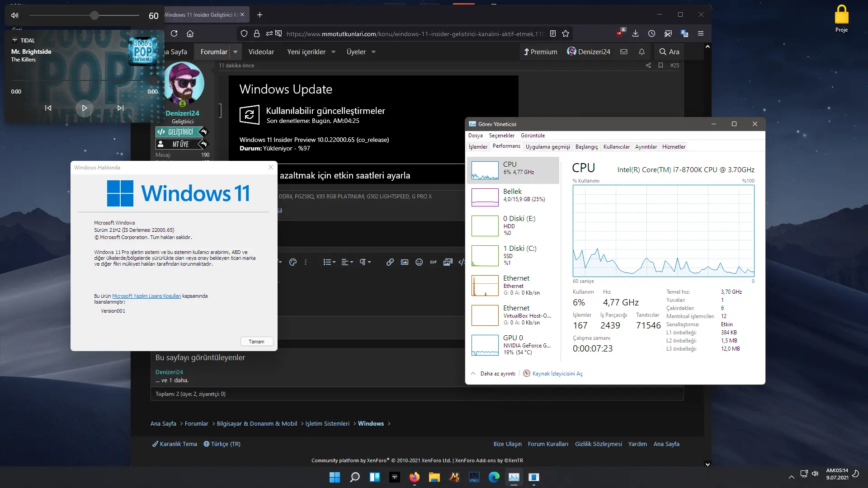Insert a GIF in the editor
The image size is (868, 488).
click(x=434, y=262)
